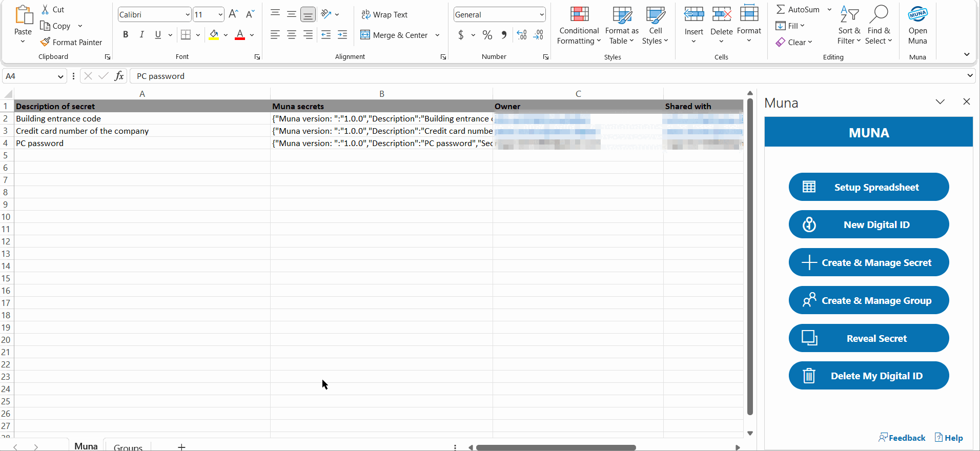Open Sort & Filter menu
The image size is (980, 451).
pos(849,26)
